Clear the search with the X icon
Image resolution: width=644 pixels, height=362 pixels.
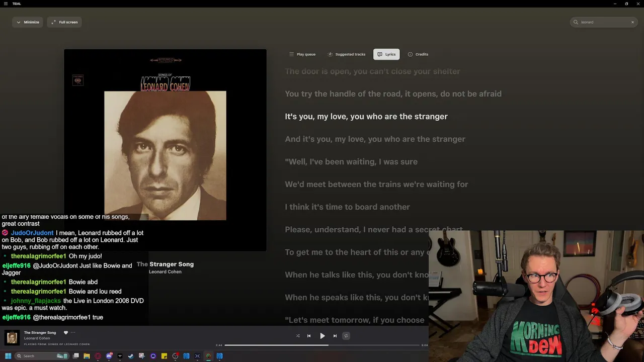[632, 22]
